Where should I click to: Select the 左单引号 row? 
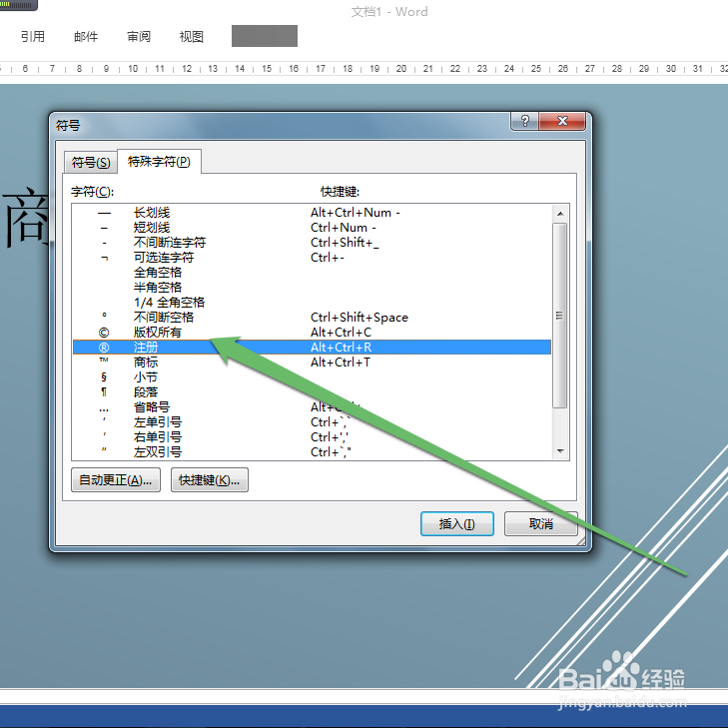coord(312,422)
